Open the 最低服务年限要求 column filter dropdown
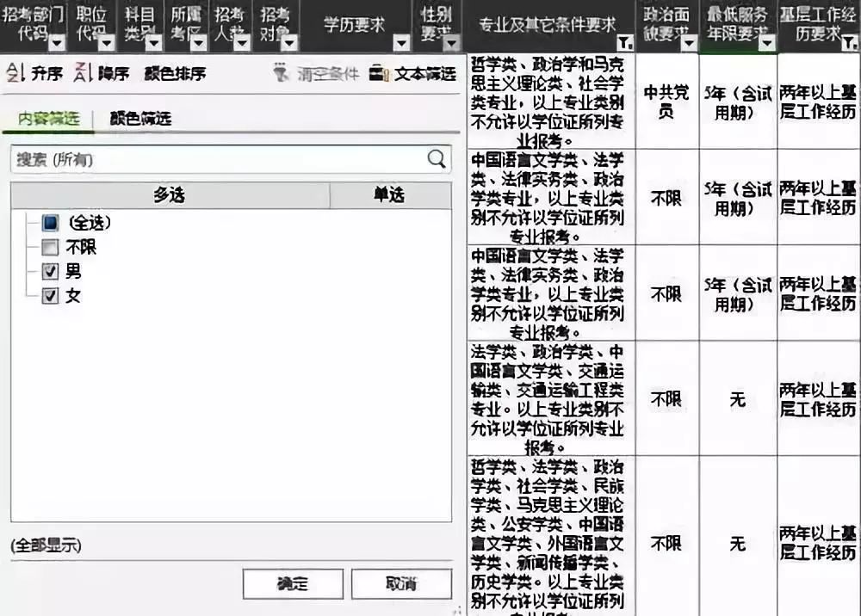This screenshot has height=616, width=861. [x=766, y=42]
